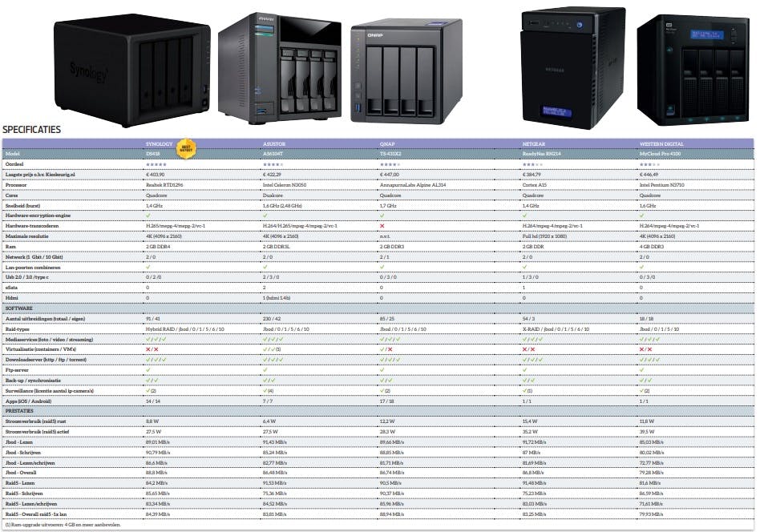Image resolution: width=760 pixels, height=532 pixels.
Task: Click the 90,37 MB/s Raid5 write cell
Action: click(392, 494)
